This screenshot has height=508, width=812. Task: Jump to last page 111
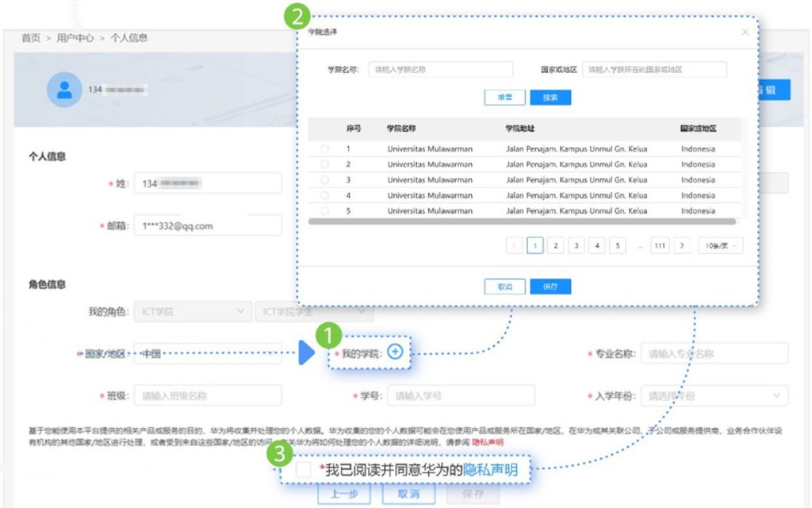[659, 246]
